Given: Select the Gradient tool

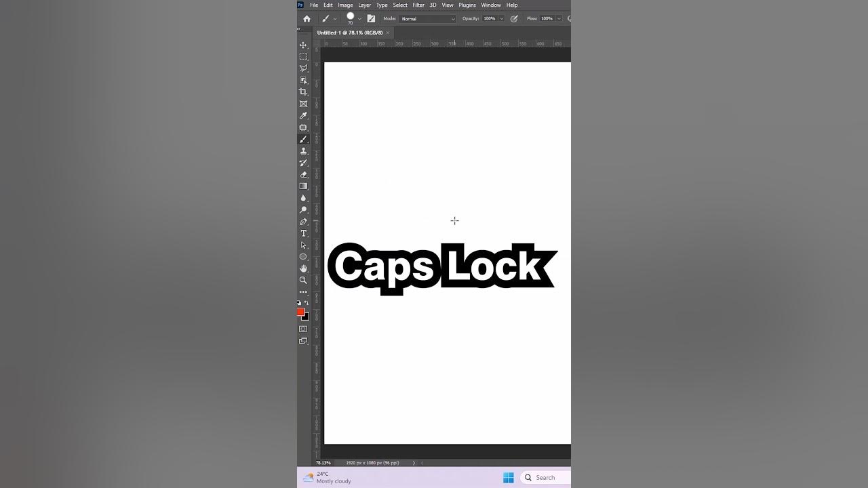Looking at the screenshot, I should point(303,186).
